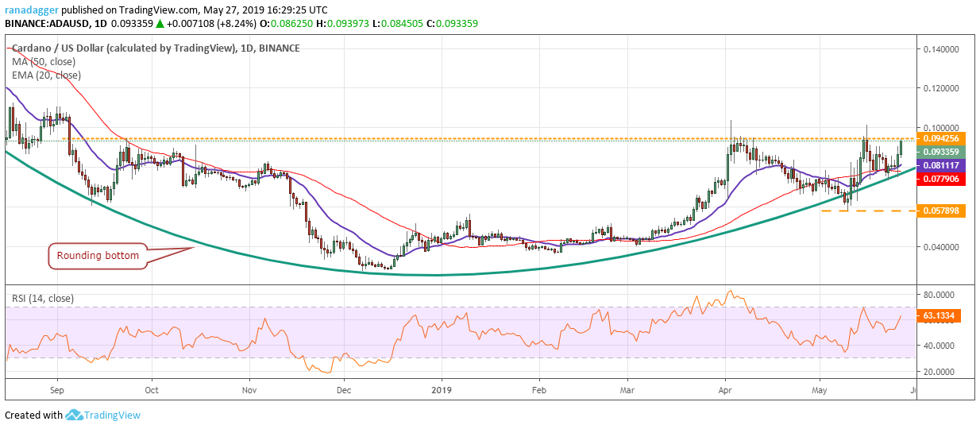This screenshot has height=429, width=980.
Task: Select the 'RSI (14, close)' indicator legend
Action: [x=43, y=299]
